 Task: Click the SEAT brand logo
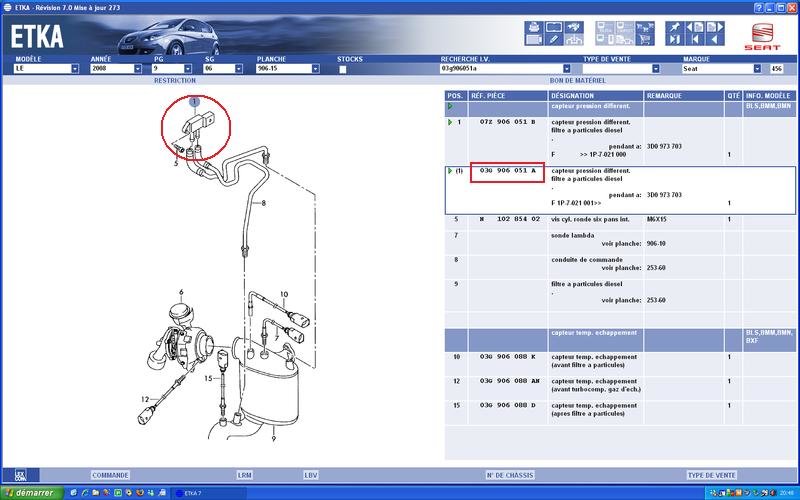pos(762,36)
